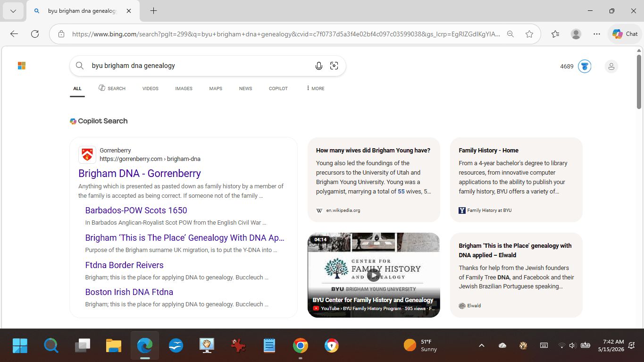Viewport: 644px width, 362px height.
Task: Open the Barbados-POW Scots 1650 link
Action: (136, 210)
